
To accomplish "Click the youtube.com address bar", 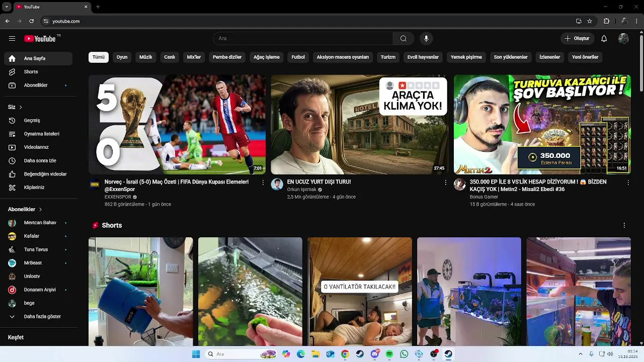I will coord(307,21).
